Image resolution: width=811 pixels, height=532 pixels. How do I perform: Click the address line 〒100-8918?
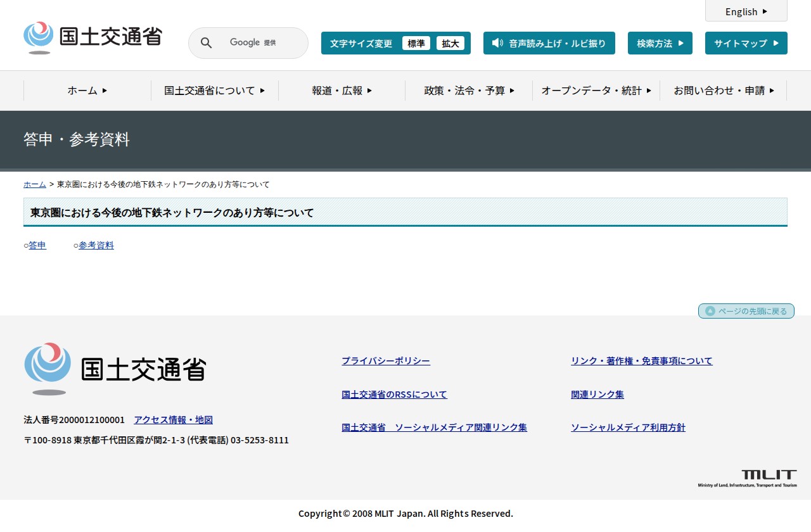click(156, 440)
